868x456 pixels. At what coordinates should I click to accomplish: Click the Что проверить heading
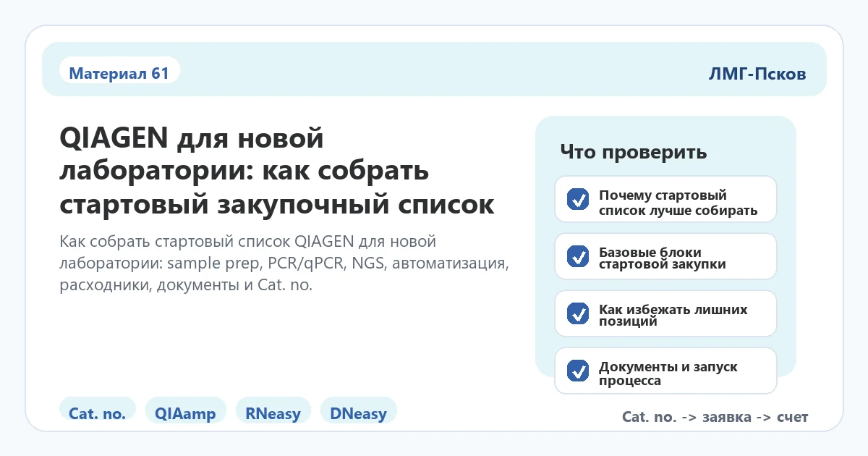tap(634, 153)
